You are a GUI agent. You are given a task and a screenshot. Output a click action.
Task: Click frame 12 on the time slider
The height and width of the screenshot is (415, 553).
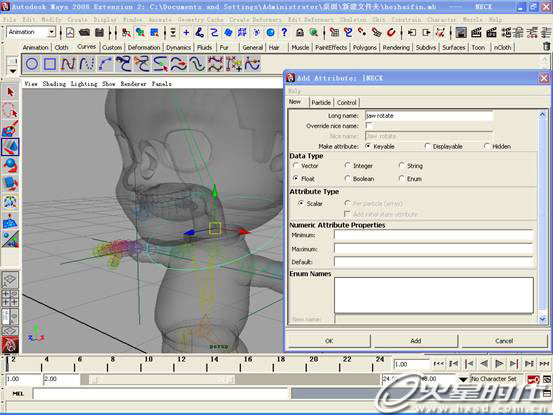click(174, 364)
